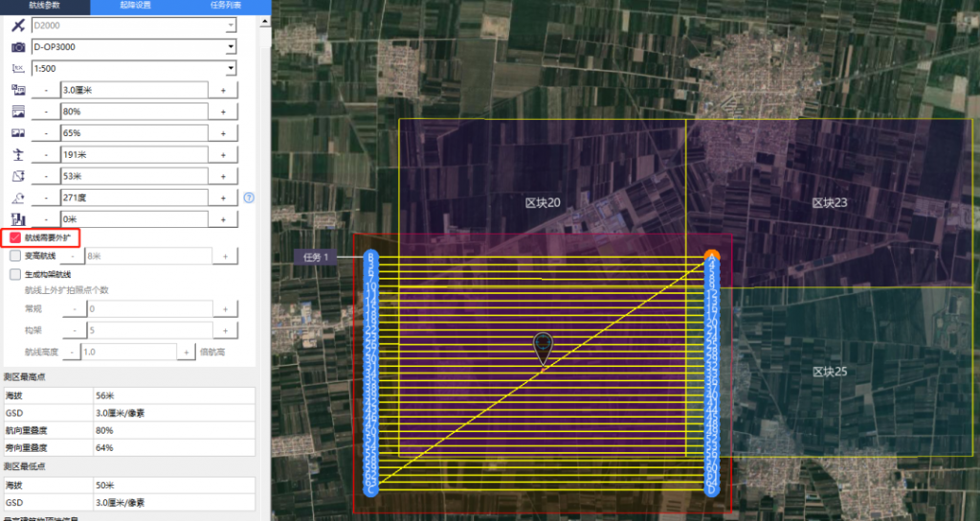Click the 191米 altitude input field

[134, 154]
